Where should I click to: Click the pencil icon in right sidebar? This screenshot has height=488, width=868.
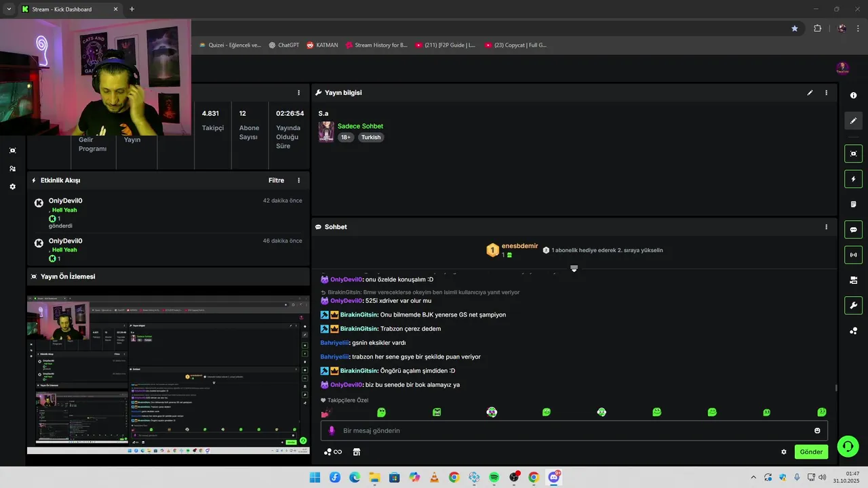pyautogui.click(x=853, y=121)
